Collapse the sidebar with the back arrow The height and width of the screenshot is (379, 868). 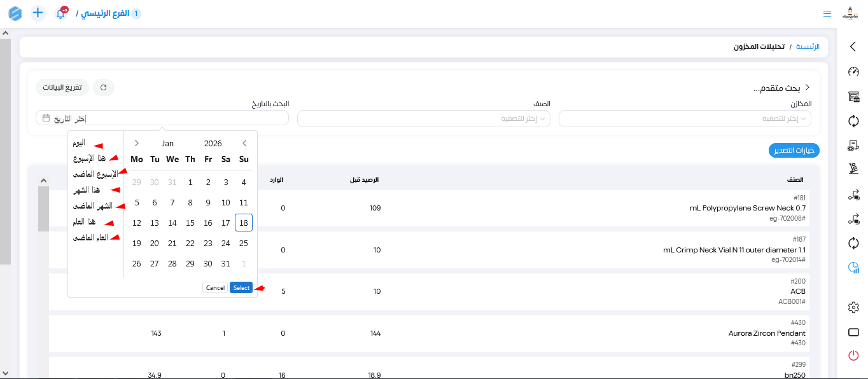pos(853,46)
